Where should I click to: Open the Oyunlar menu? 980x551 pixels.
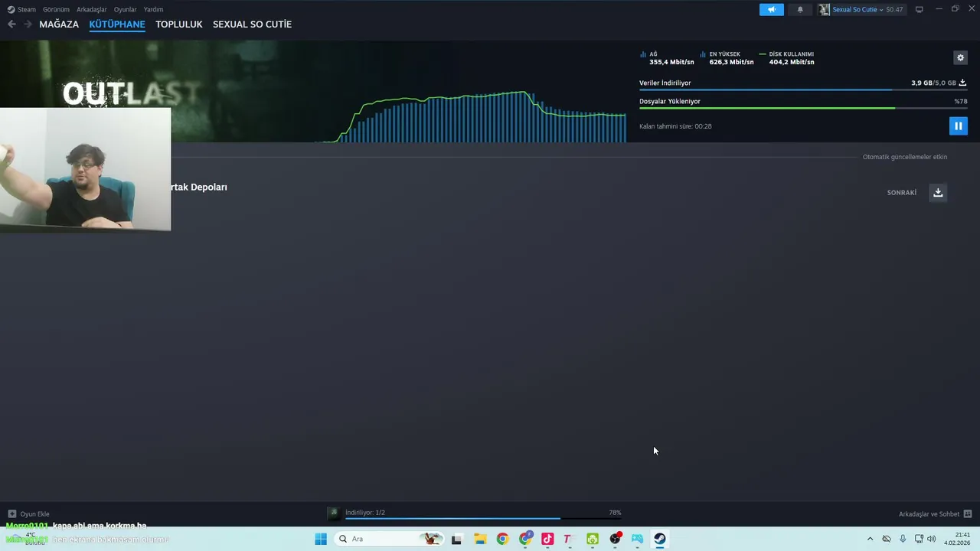(x=126, y=9)
